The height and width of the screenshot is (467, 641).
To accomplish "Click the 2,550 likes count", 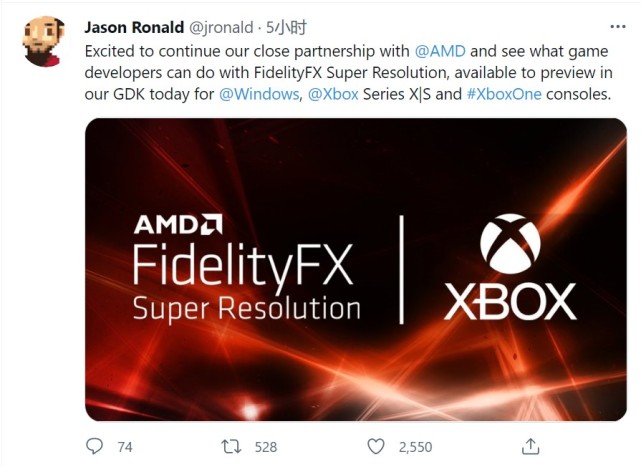I will (x=415, y=447).
